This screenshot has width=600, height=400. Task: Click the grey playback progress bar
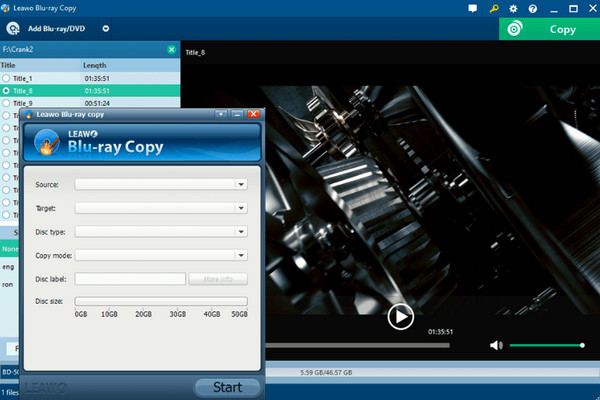[357, 345]
